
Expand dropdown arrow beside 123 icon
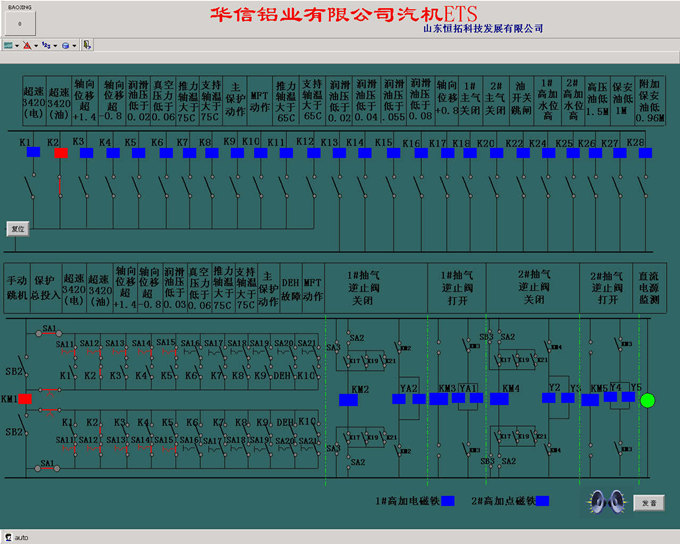(x=55, y=46)
